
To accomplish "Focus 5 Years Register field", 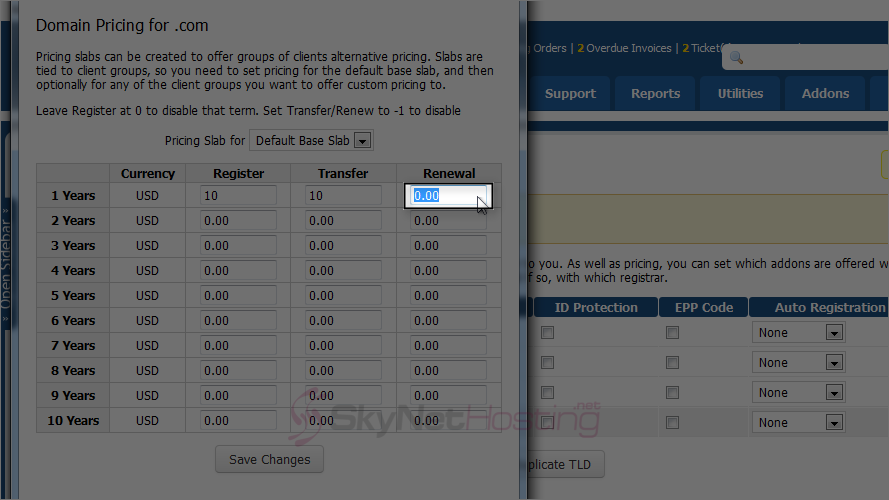I will click(238, 295).
